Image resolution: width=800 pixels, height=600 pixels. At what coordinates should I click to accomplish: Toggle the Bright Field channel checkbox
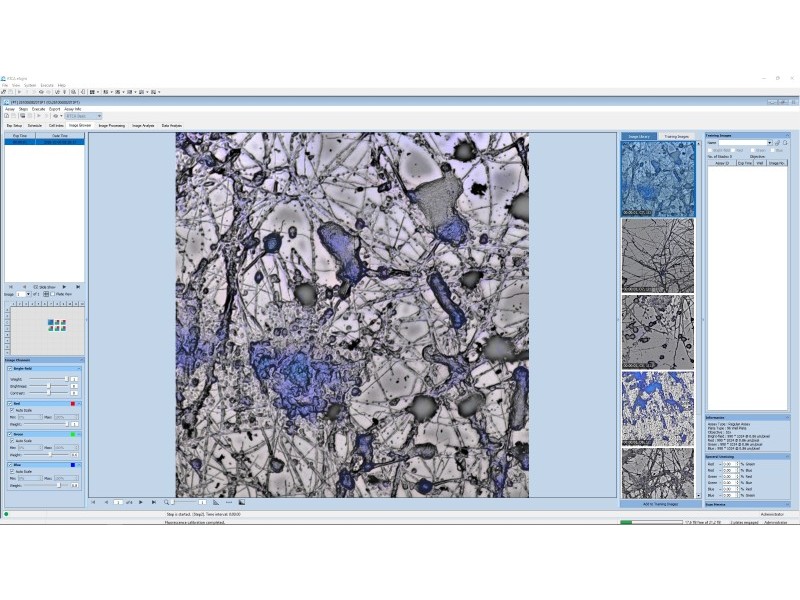tap(10, 368)
